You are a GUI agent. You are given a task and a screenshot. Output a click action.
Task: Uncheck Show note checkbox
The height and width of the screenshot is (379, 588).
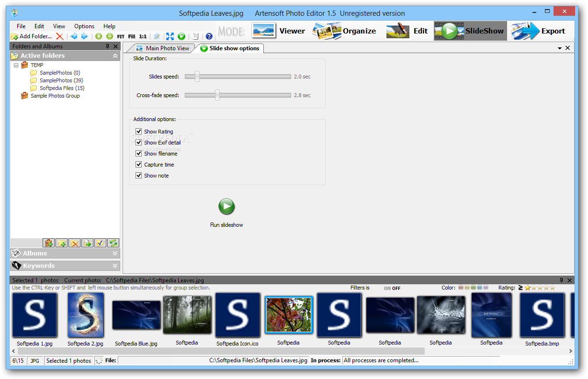[139, 176]
